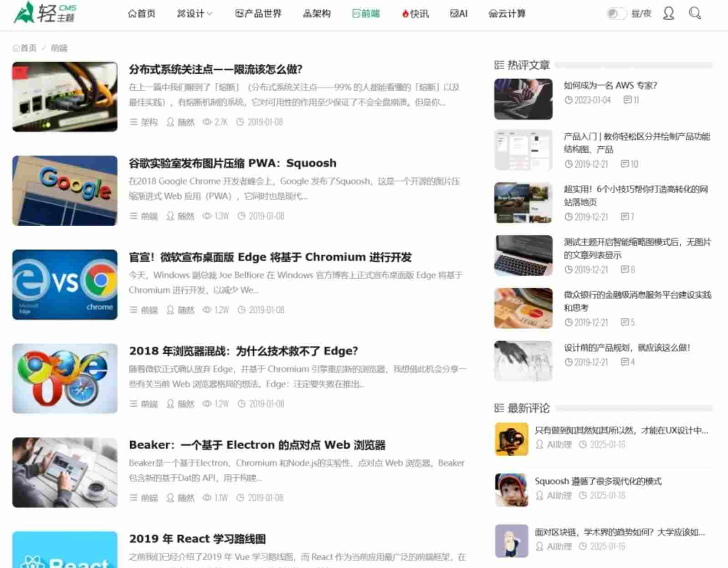Click the React blue thumbnail

[65, 550]
